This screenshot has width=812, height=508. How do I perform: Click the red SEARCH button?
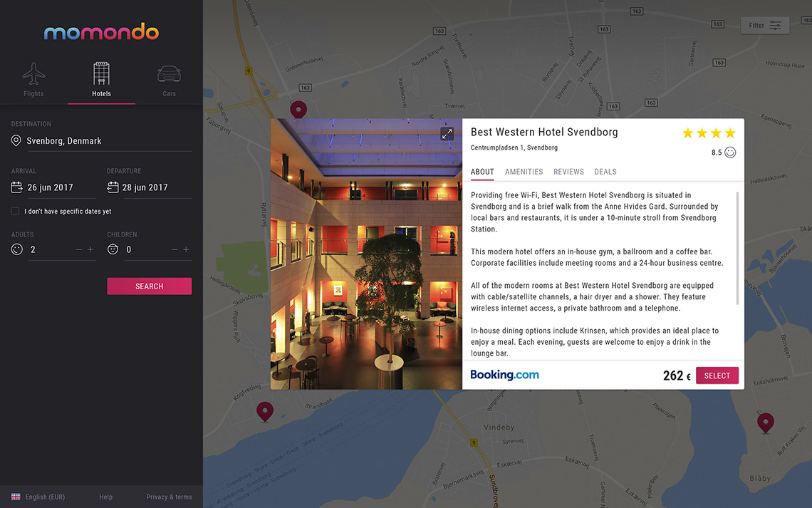[x=149, y=286]
